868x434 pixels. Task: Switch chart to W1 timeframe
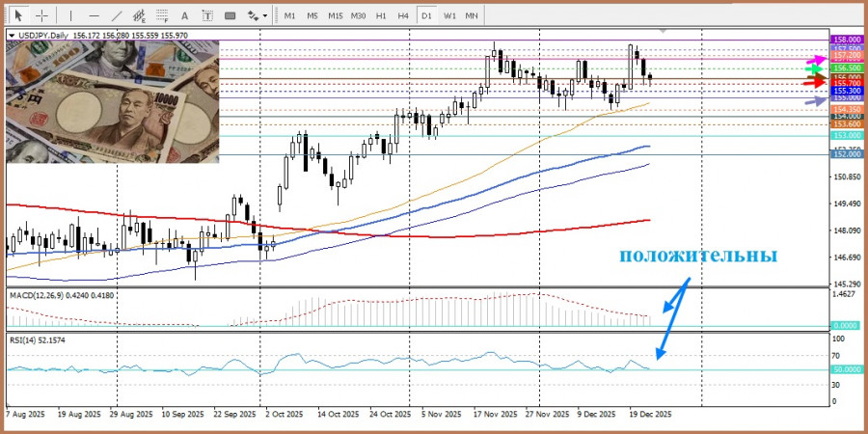(x=449, y=15)
